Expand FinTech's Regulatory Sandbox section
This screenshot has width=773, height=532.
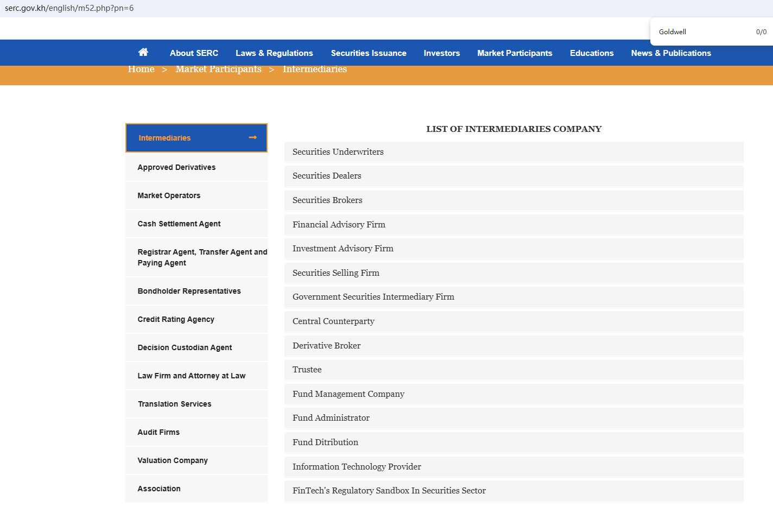(x=389, y=491)
